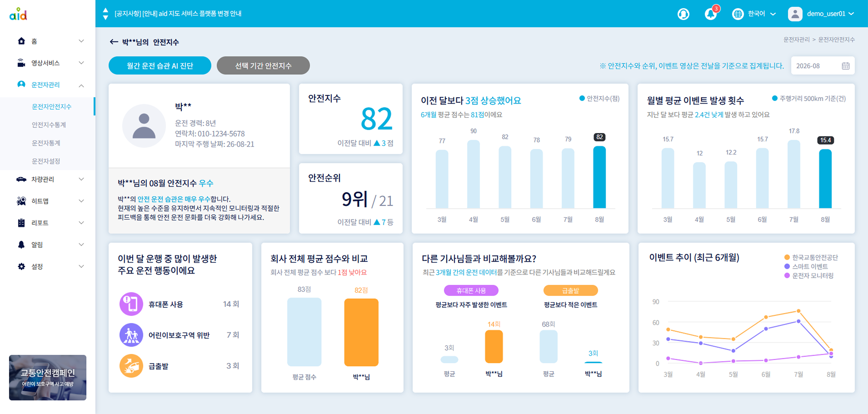Click the 급출발 orange icon

pyautogui.click(x=131, y=366)
